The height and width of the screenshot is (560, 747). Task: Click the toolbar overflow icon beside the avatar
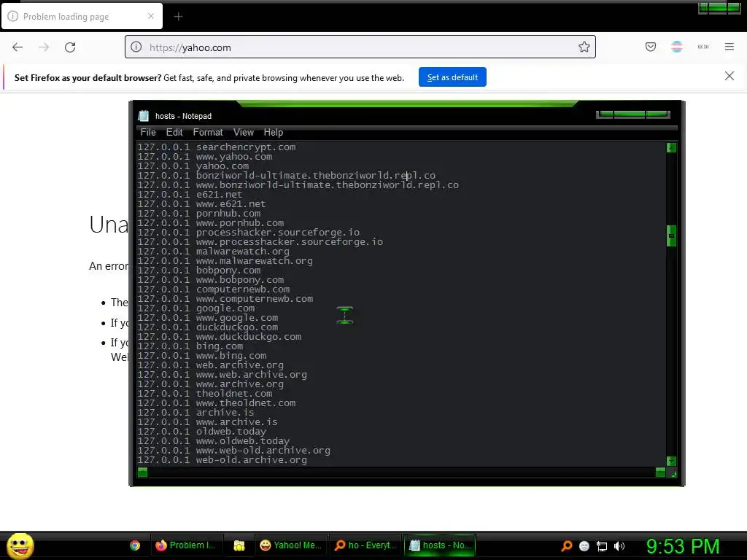click(x=703, y=47)
